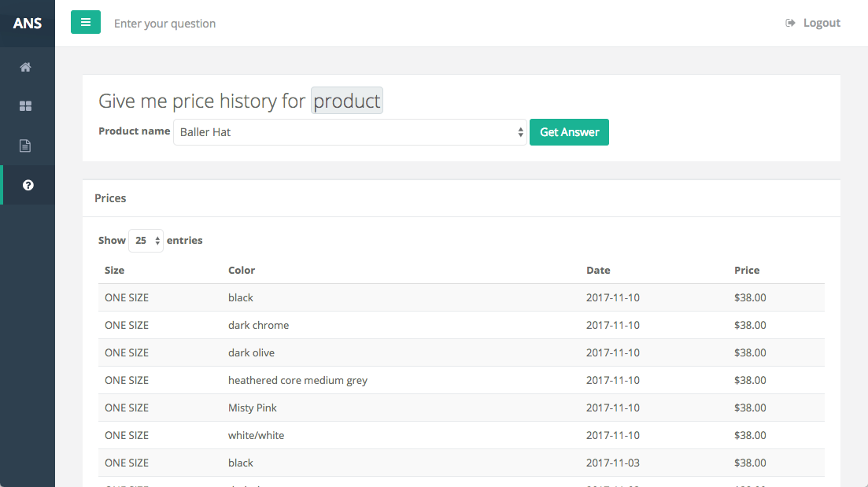Change the Show entries count dropdown
This screenshot has height=487, width=868.
[146, 241]
